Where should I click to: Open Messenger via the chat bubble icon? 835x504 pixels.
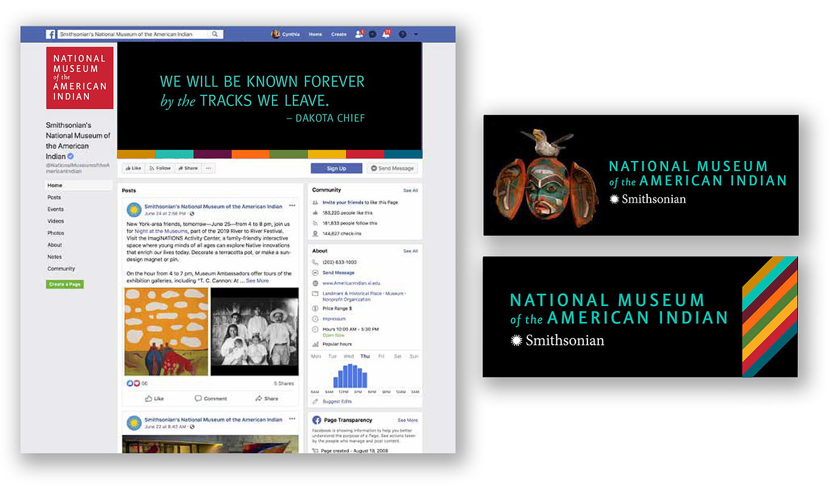pyautogui.click(x=372, y=35)
